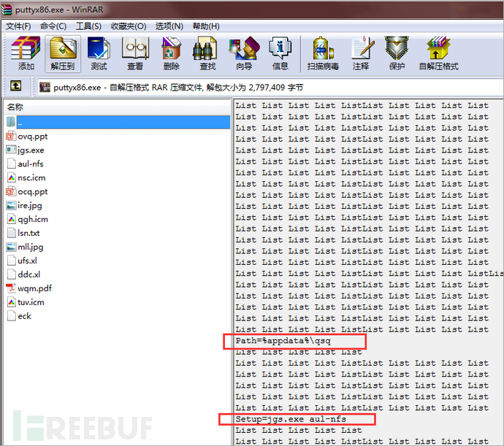Select the ddc.xl file name
The width and height of the screenshot is (504, 446).
click(x=29, y=274)
